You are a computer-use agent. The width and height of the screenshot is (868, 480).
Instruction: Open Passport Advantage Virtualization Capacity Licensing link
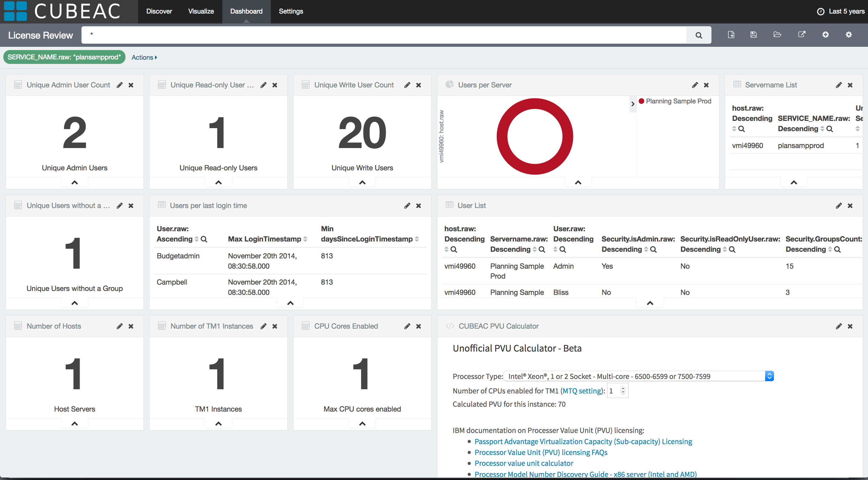(583, 442)
